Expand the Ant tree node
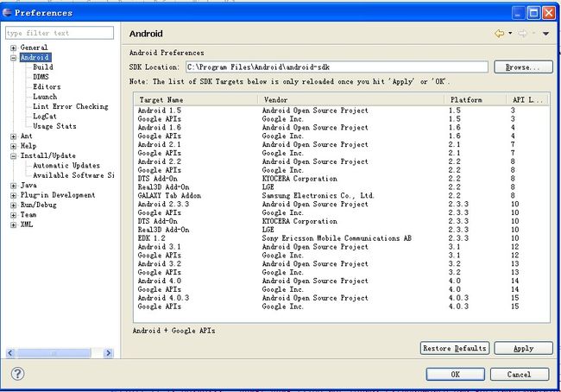Viewport: 561px width, 392px height. [x=13, y=136]
